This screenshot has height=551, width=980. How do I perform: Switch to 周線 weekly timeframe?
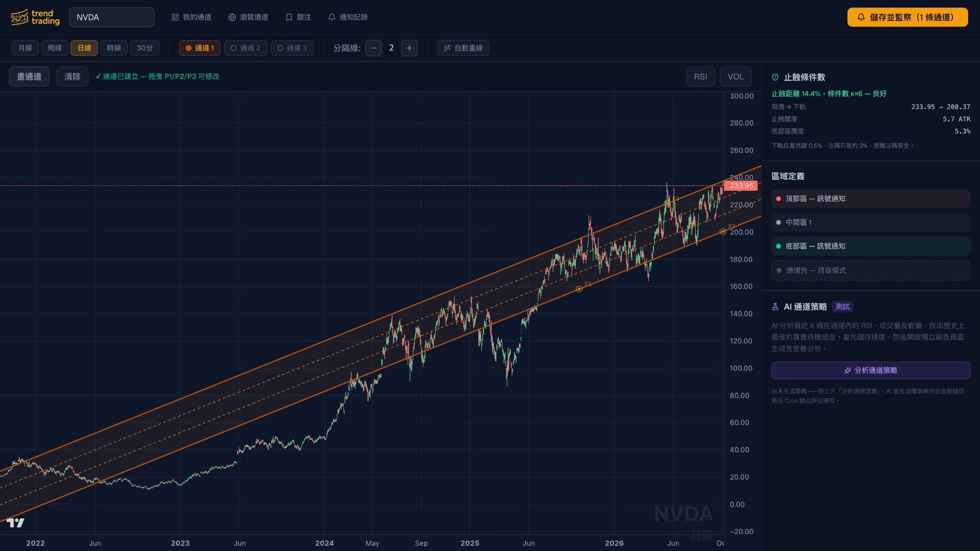[55, 48]
